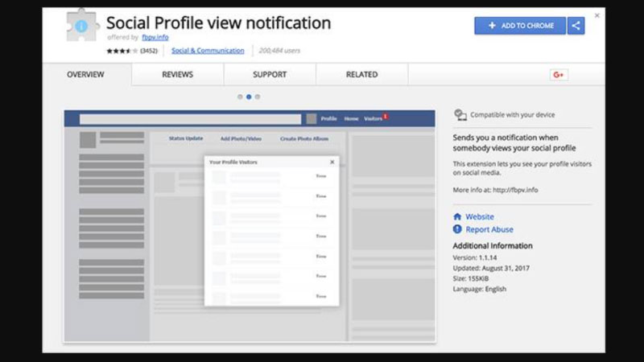
Task: Go to the SUPPORT tab
Action: 270,75
